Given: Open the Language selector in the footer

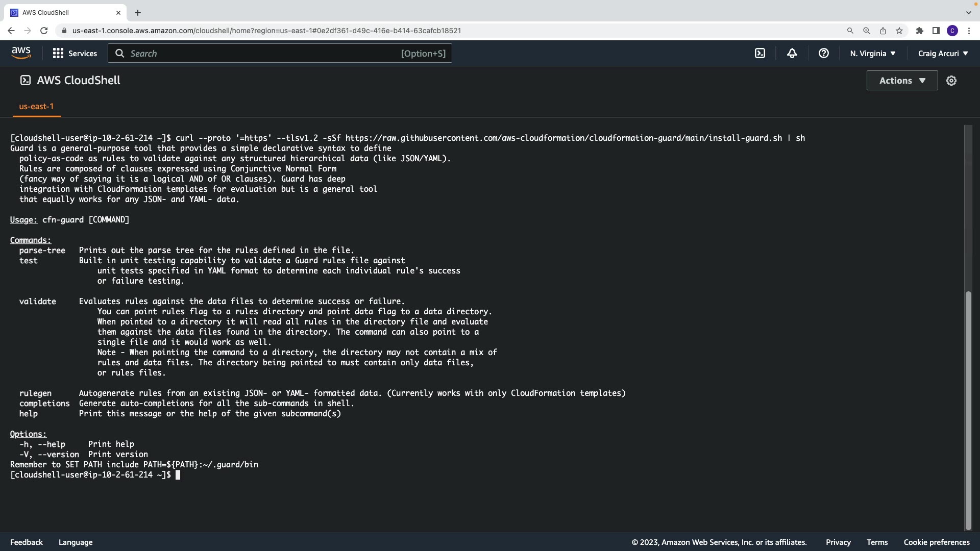Looking at the screenshot, I should pos(76,542).
